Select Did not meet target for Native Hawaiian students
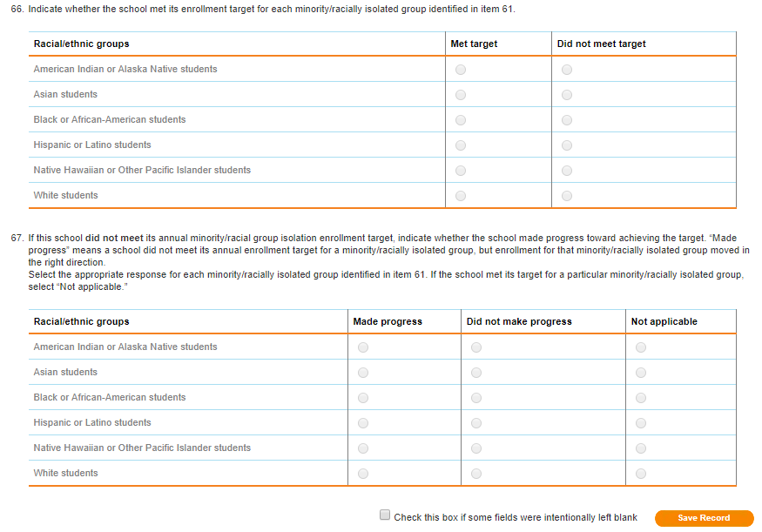The width and height of the screenshot is (762, 532). (567, 171)
